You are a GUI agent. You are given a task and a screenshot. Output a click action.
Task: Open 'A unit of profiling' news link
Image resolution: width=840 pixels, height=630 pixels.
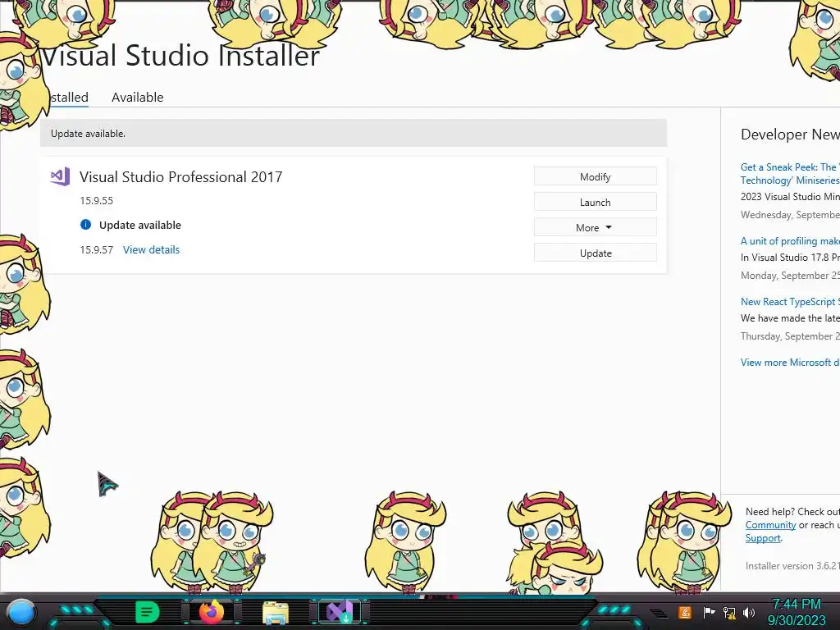(790, 241)
